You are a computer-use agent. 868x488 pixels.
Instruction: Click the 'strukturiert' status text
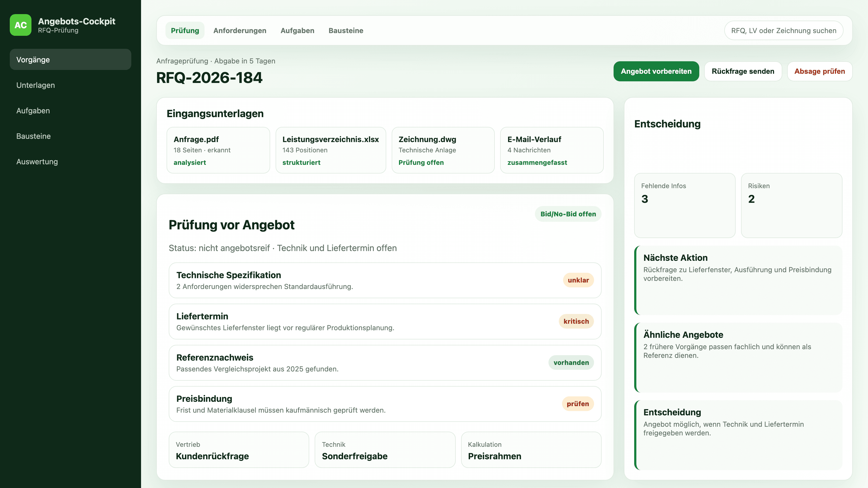(x=301, y=162)
